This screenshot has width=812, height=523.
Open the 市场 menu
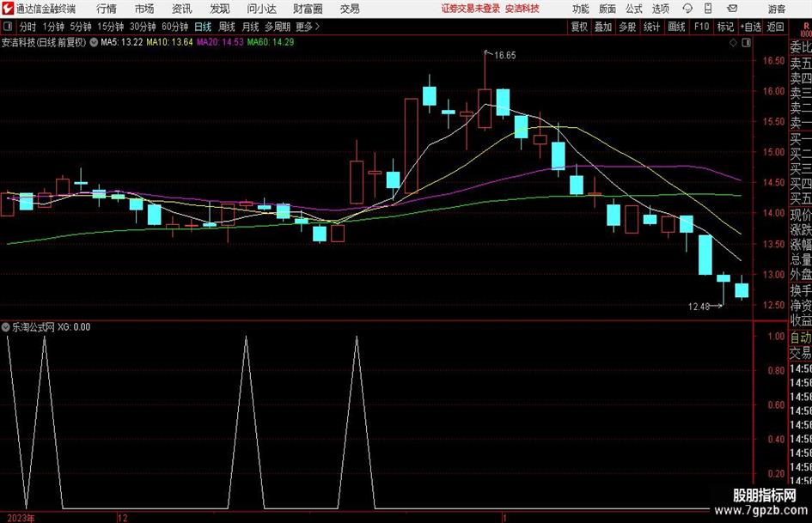[x=144, y=9]
